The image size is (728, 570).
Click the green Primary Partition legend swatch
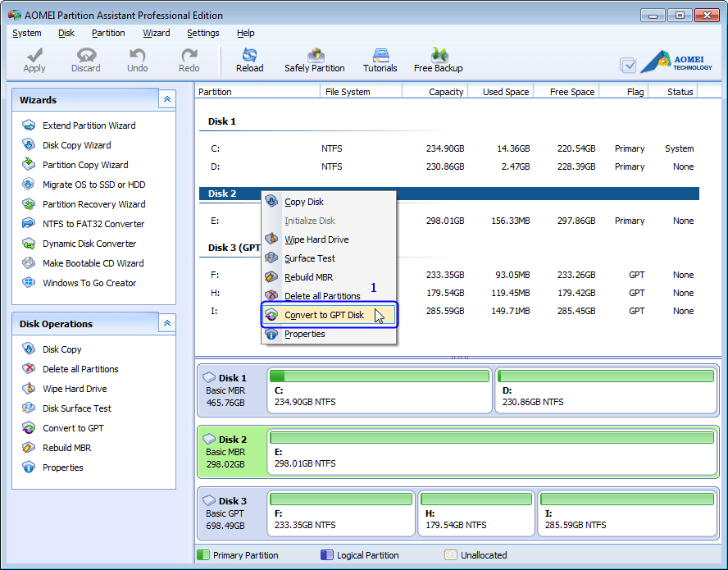(204, 555)
